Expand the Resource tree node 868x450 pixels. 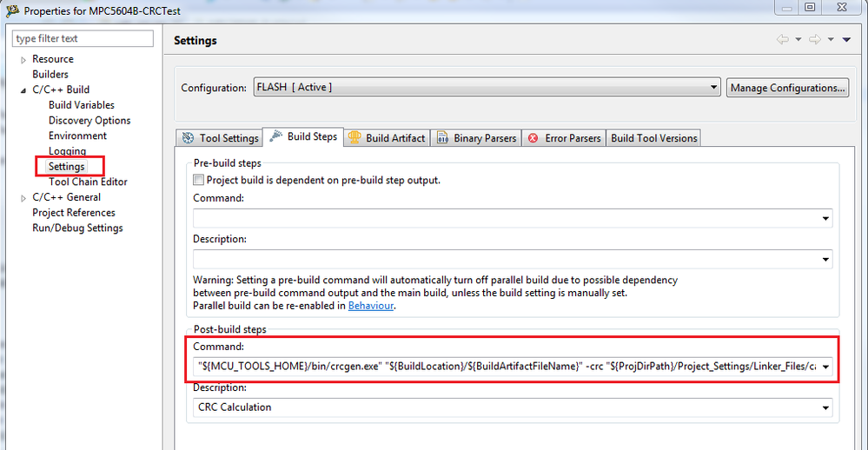[23, 60]
